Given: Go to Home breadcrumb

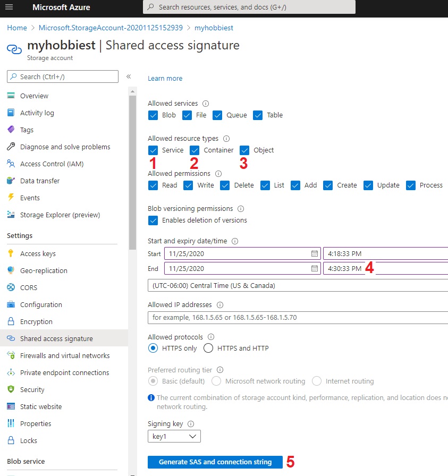Looking at the screenshot, I should pos(17,28).
